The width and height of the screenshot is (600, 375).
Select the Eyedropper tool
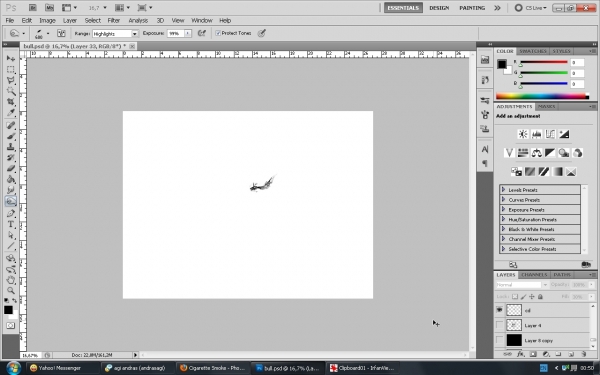pyautogui.click(x=11, y=112)
